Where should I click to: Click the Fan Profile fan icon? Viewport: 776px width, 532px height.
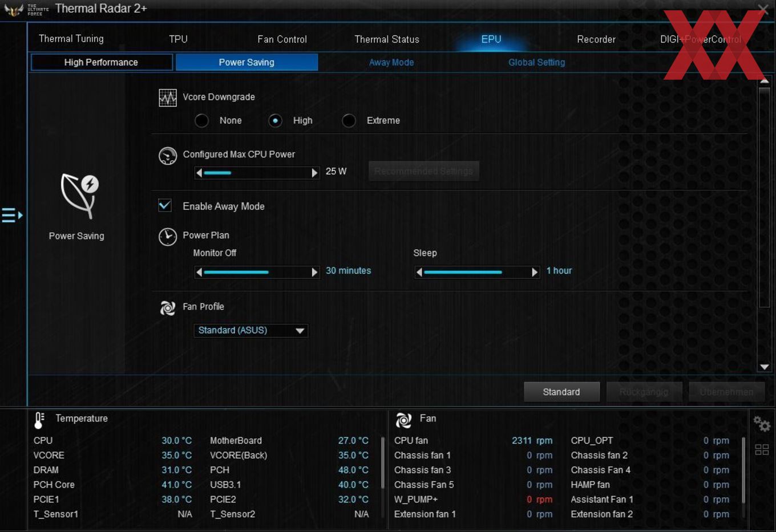tap(168, 308)
